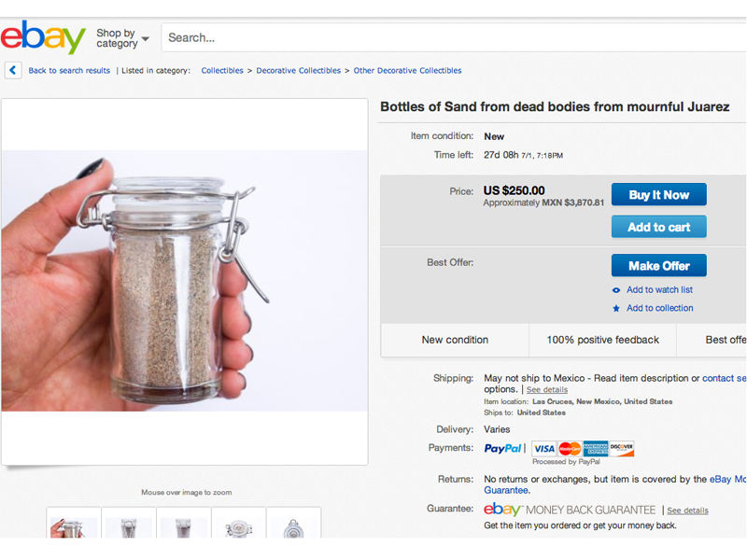Go to Decorative Collectibles breadcrumb

[298, 71]
